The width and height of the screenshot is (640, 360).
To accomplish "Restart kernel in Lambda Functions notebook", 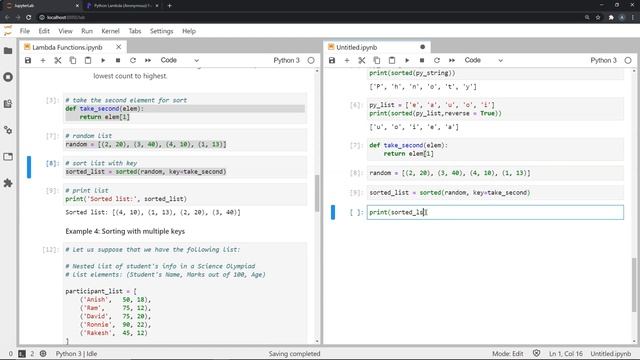I will 133,60.
